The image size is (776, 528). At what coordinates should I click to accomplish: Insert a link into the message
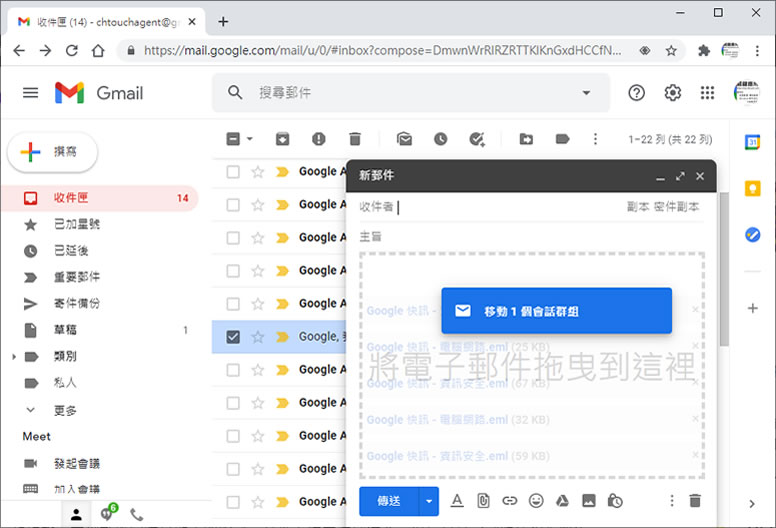[x=510, y=501]
